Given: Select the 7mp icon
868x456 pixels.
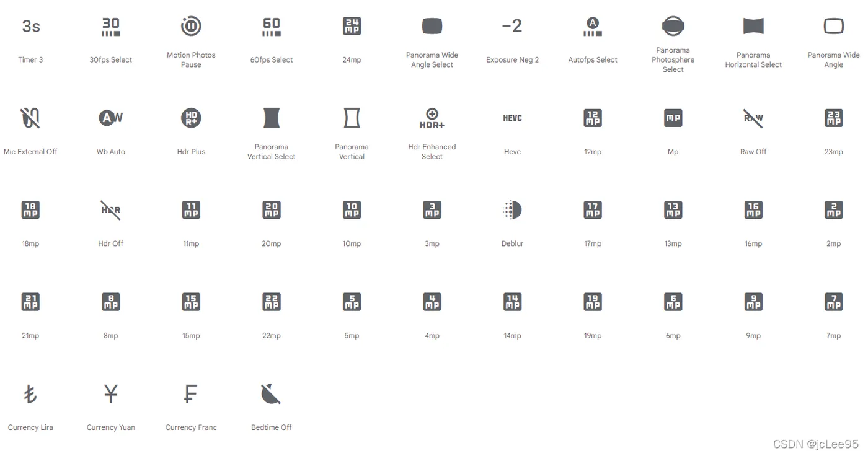Looking at the screenshot, I should tap(834, 302).
